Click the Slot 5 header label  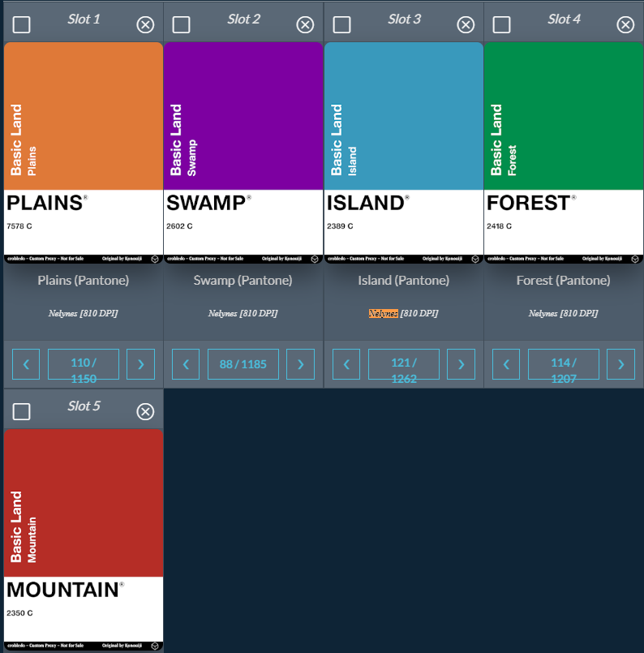[84, 406]
